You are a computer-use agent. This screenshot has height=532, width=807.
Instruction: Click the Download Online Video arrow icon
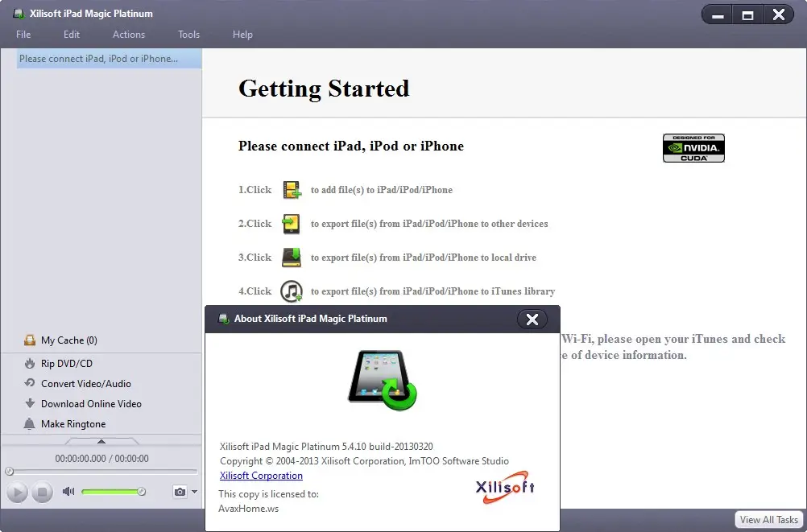[30, 403]
